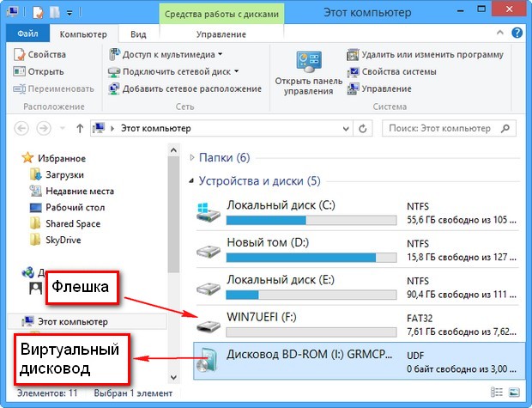Select Этот компьютер in the navigation pane
The width and height of the screenshot is (532, 408).
[88, 321]
